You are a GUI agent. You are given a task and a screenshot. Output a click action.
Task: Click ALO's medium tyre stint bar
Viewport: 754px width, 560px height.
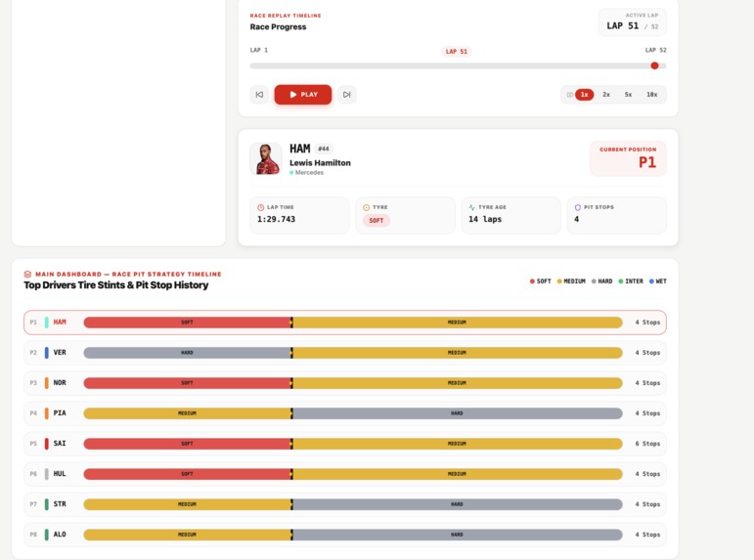[187, 535]
